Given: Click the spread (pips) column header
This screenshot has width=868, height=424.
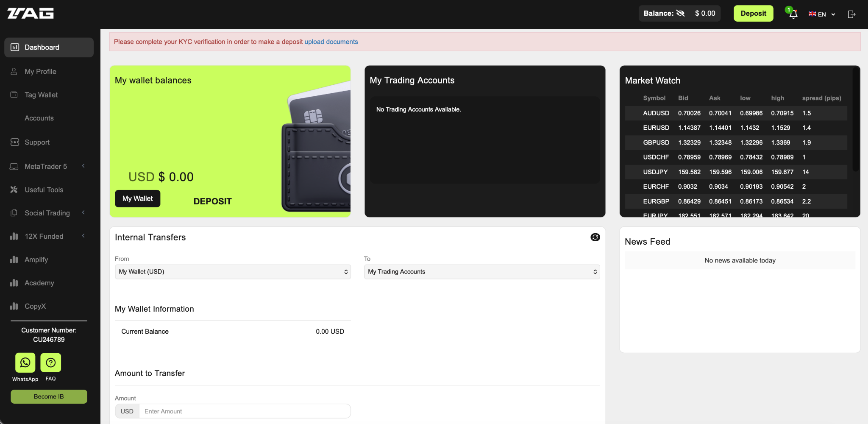Looking at the screenshot, I should pyautogui.click(x=821, y=98).
